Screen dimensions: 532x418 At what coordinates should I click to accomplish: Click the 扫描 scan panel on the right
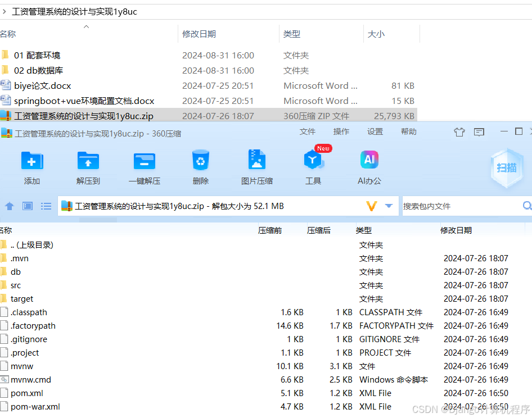pos(506,167)
